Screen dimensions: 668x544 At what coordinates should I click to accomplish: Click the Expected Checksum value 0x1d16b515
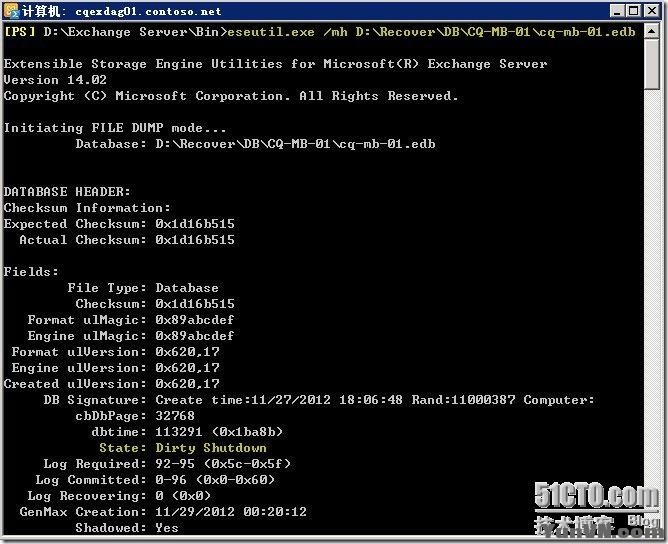click(195, 224)
